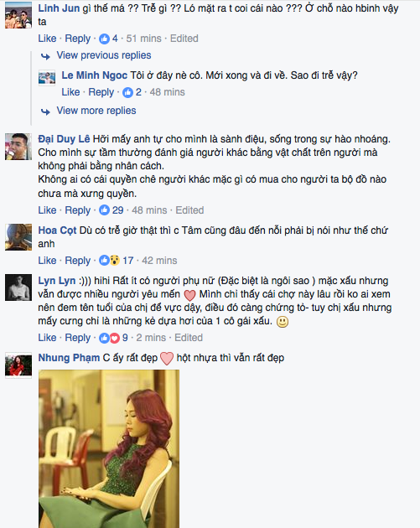
Task: Click the previous replies arrow icon
Action: click(x=46, y=56)
